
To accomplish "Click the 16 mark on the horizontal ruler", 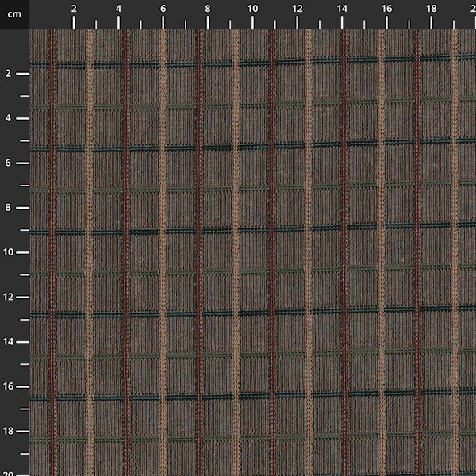I will tap(386, 9).
